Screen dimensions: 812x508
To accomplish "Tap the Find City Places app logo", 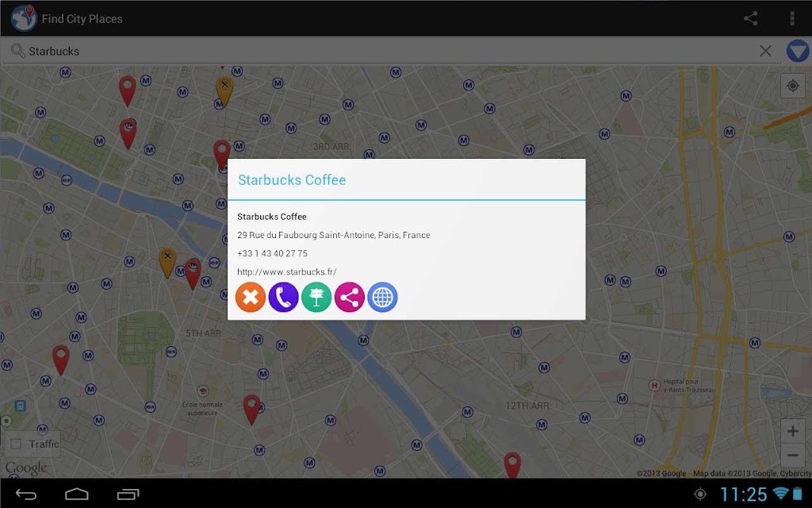I will (23, 18).
